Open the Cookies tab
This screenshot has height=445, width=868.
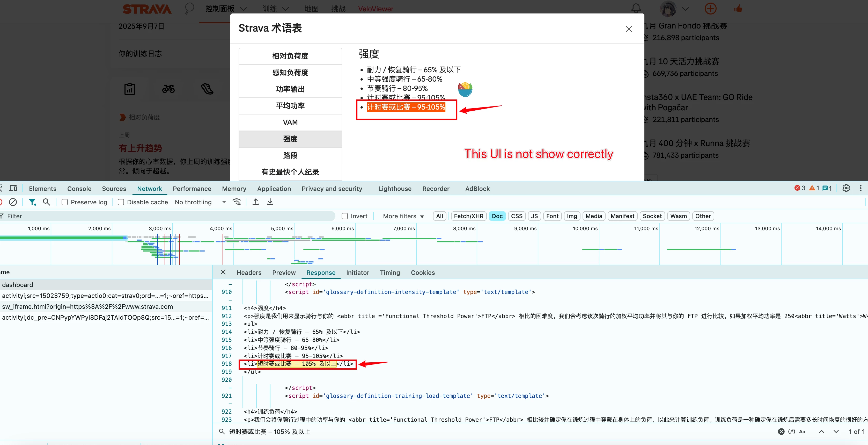point(423,272)
